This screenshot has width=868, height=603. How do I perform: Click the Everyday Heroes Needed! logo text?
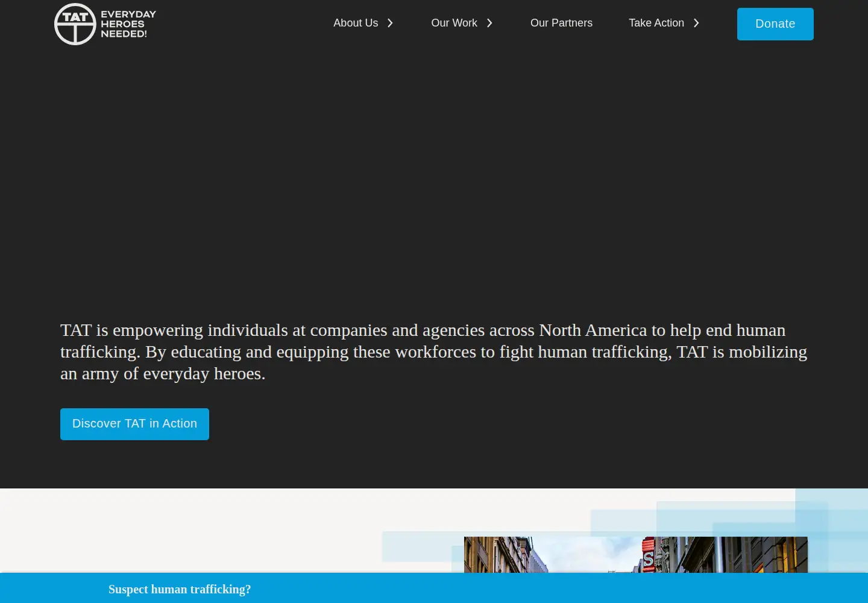click(x=128, y=24)
